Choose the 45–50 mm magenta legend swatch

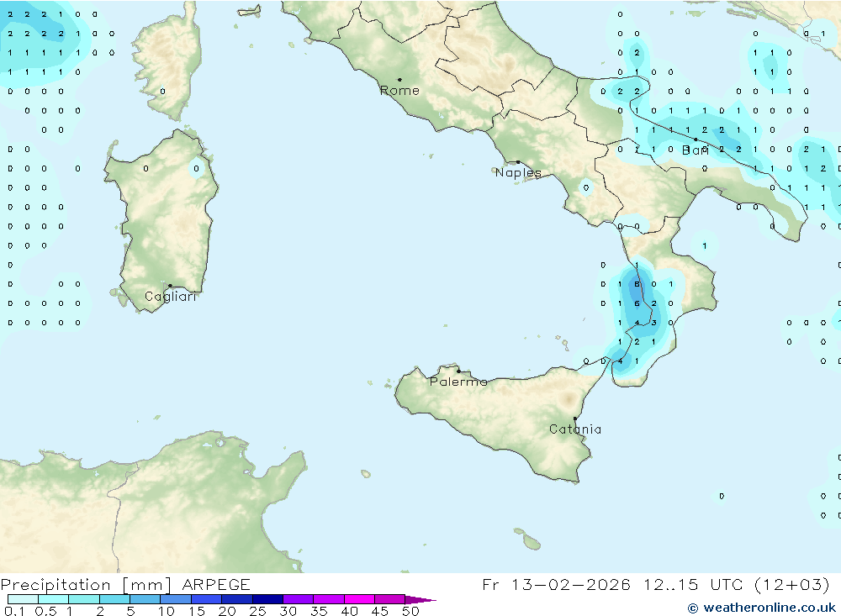click(x=389, y=600)
